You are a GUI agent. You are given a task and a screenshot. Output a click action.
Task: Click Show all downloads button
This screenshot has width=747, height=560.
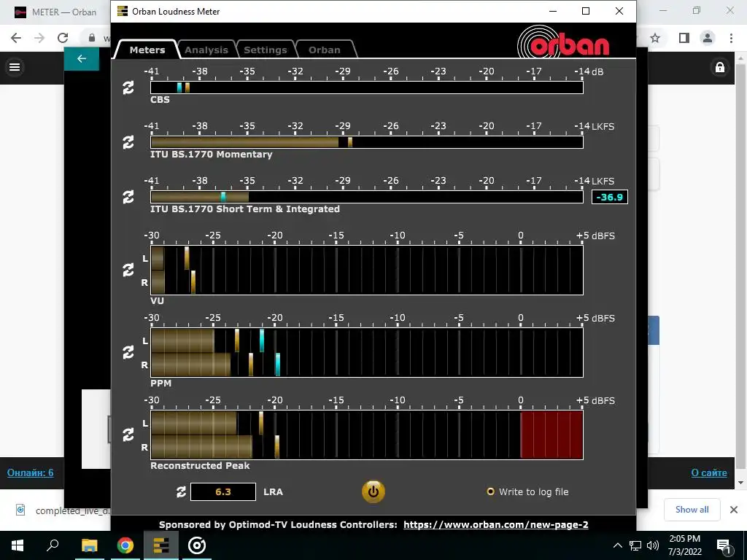692,510
